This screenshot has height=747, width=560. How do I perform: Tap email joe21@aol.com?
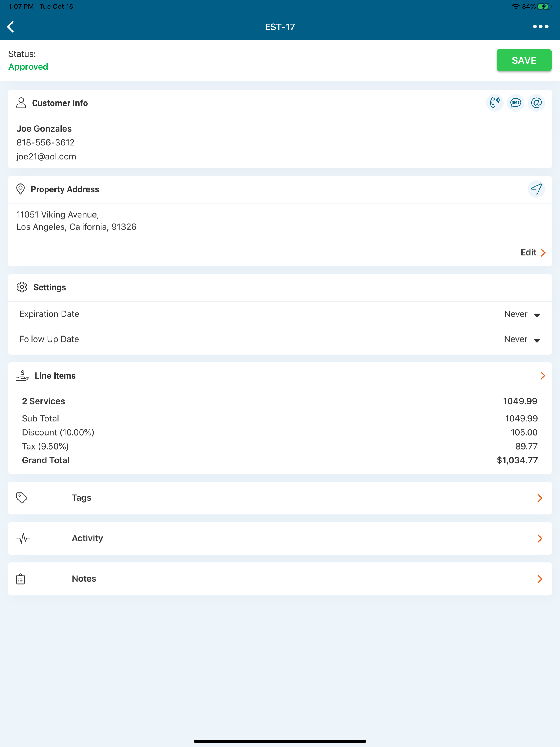[x=46, y=156]
